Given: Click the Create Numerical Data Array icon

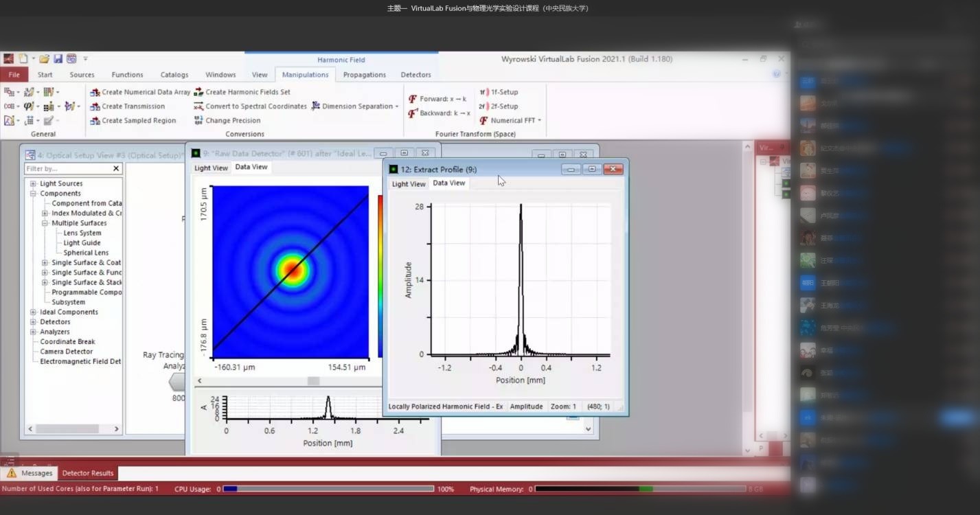Looking at the screenshot, I should point(95,92).
